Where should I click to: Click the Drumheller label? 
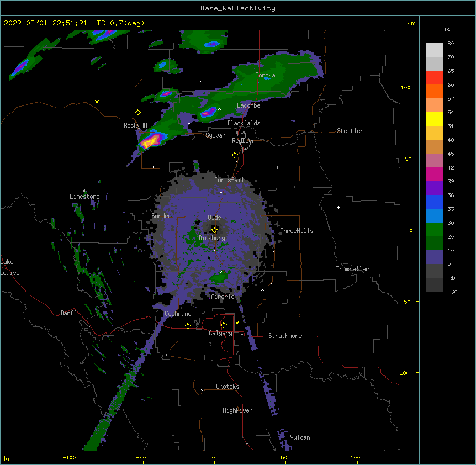pos(352,269)
